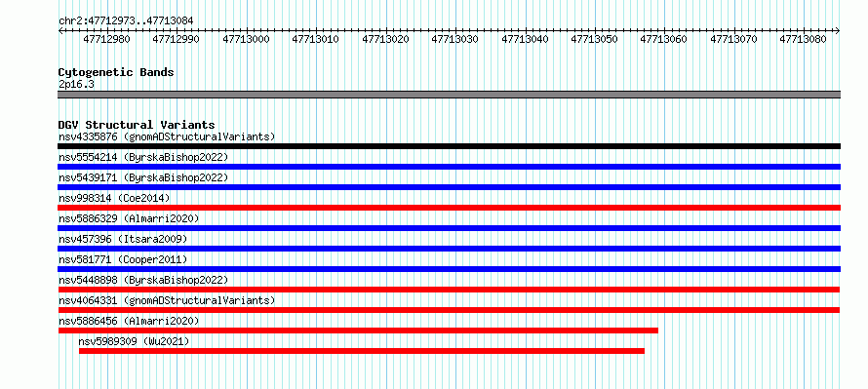Click the red nsv4064331 variant bar
This screenshot has height=389, width=868.
[x=449, y=310]
